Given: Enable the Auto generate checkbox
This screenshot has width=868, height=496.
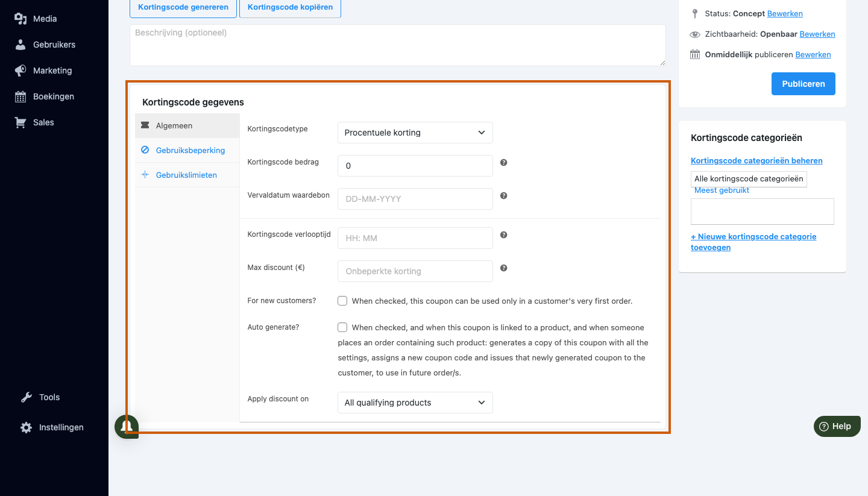Looking at the screenshot, I should (x=342, y=327).
